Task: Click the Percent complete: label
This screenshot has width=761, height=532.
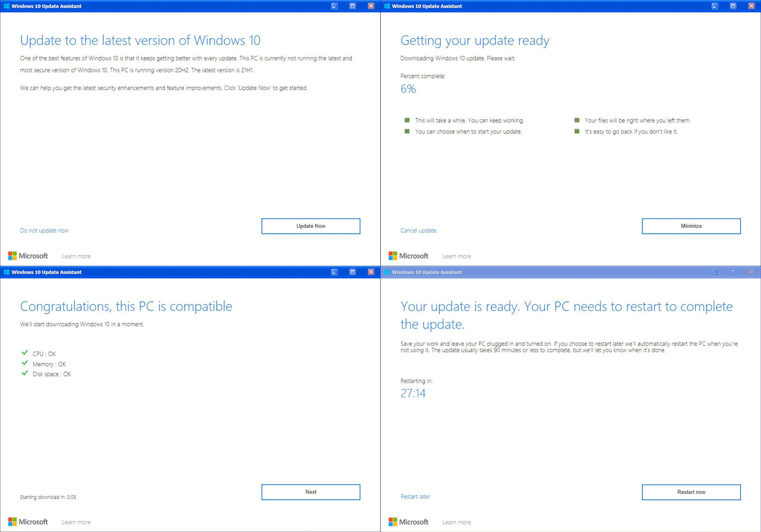Action: 423,76
